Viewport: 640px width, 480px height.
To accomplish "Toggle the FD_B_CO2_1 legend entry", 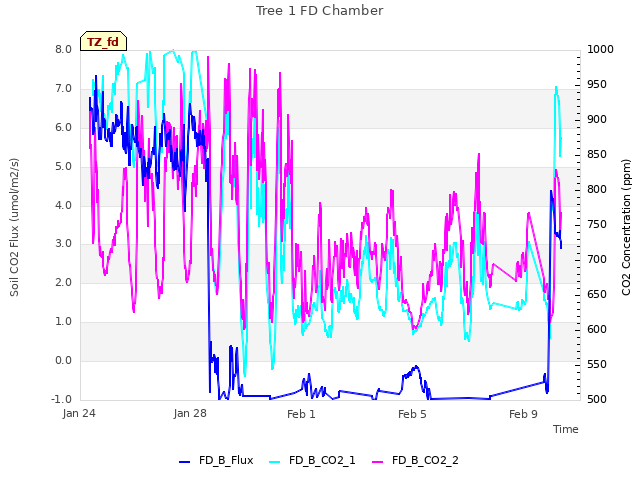I will point(312,460).
